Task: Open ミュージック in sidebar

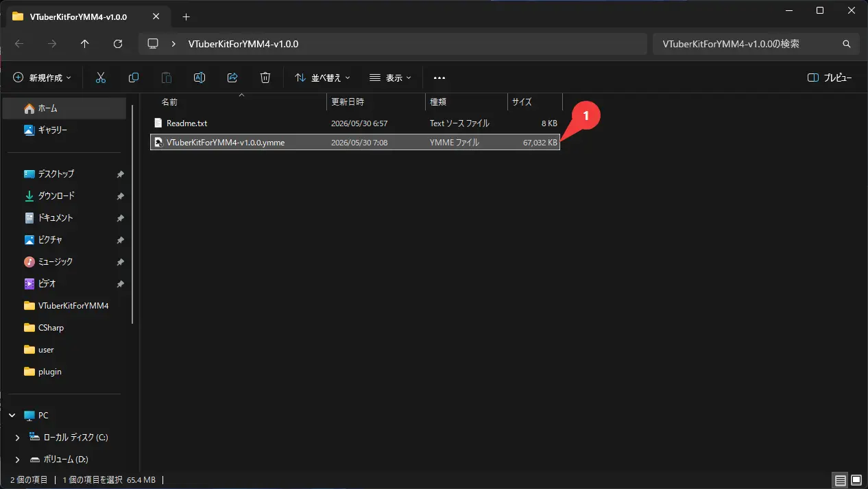Action: [64, 262]
